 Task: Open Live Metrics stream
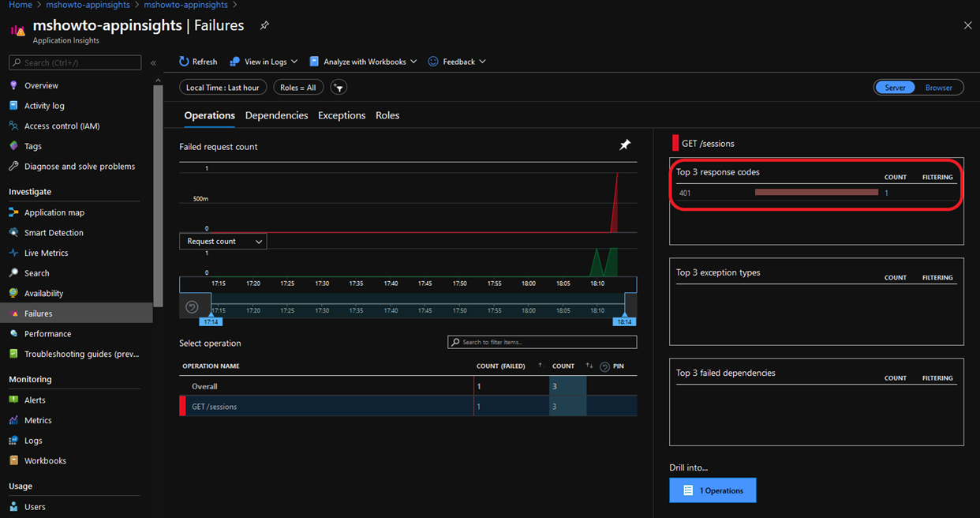(46, 253)
